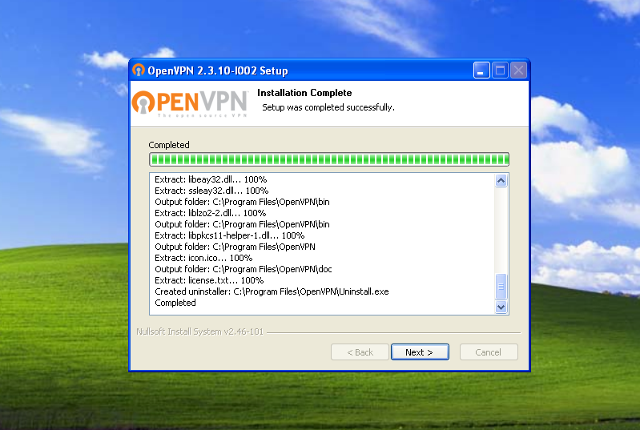
Task: Click 'Setup was completed successfully.' text
Action: (x=328, y=107)
